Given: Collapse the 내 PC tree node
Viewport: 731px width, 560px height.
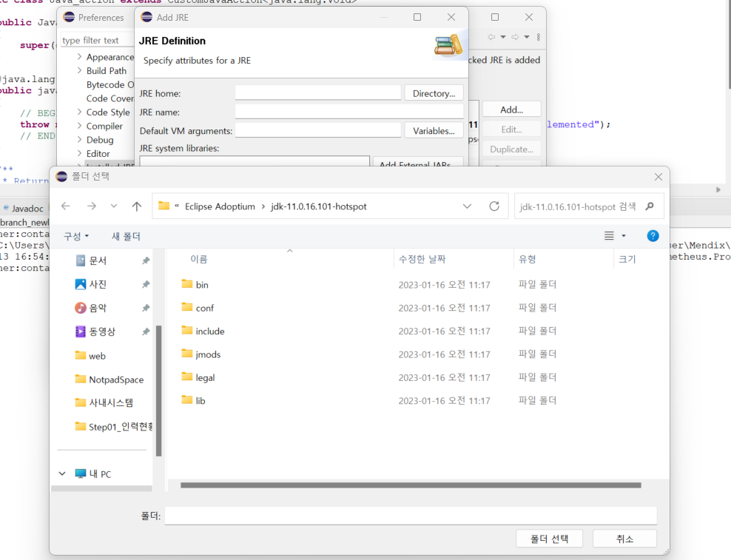Looking at the screenshot, I should click(x=62, y=473).
